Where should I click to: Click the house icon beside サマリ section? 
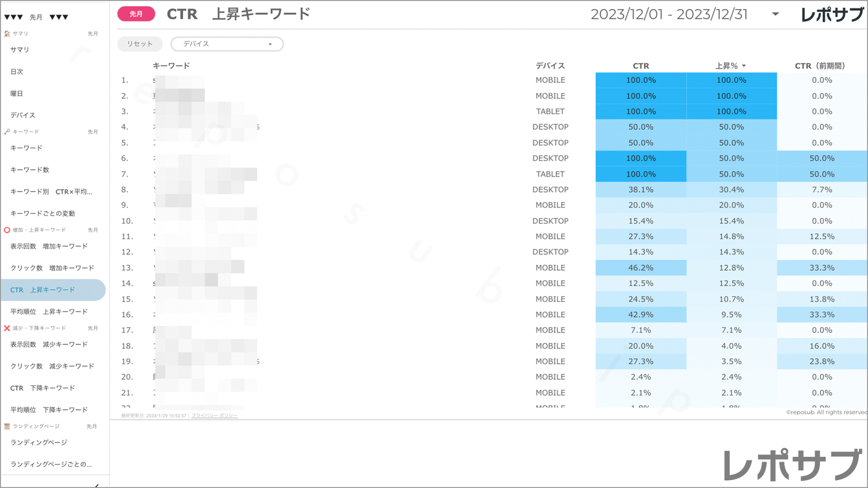click(7, 34)
